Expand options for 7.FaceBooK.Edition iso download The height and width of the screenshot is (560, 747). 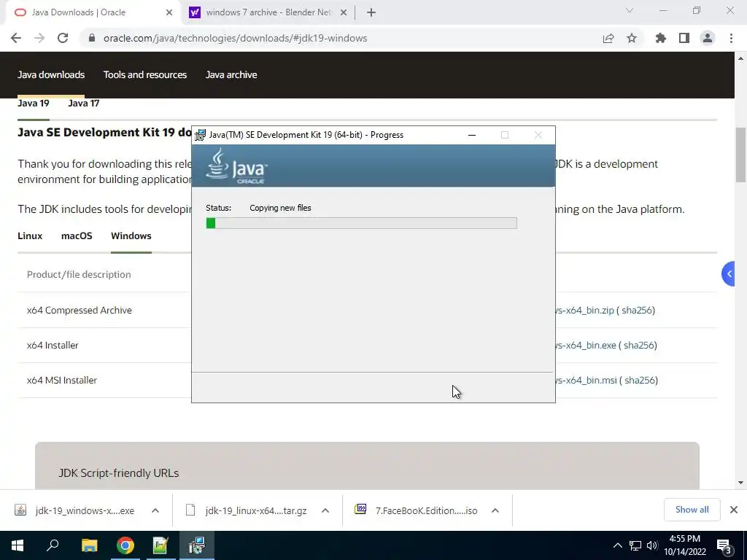(x=495, y=510)
